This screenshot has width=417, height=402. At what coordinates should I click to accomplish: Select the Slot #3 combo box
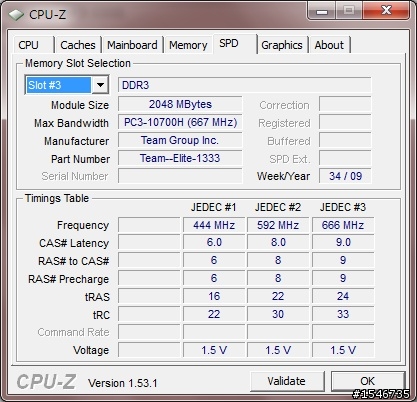(67, 85)
